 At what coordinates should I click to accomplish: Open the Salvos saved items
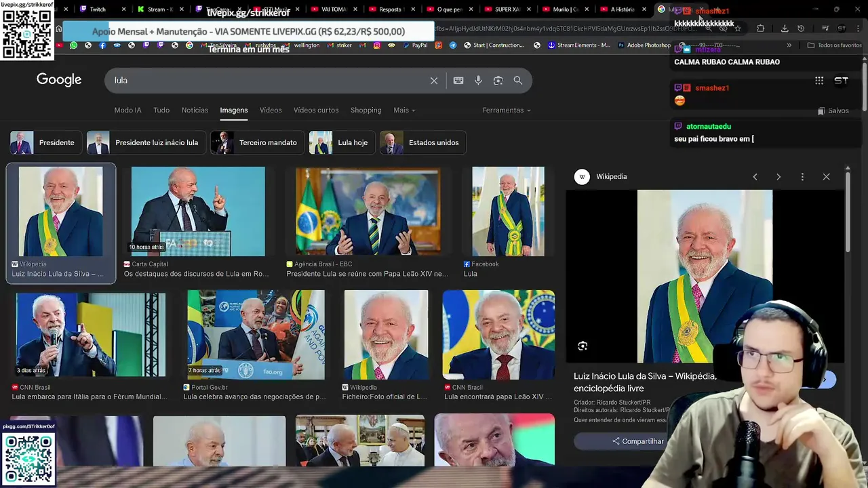[x=833, y=111]
